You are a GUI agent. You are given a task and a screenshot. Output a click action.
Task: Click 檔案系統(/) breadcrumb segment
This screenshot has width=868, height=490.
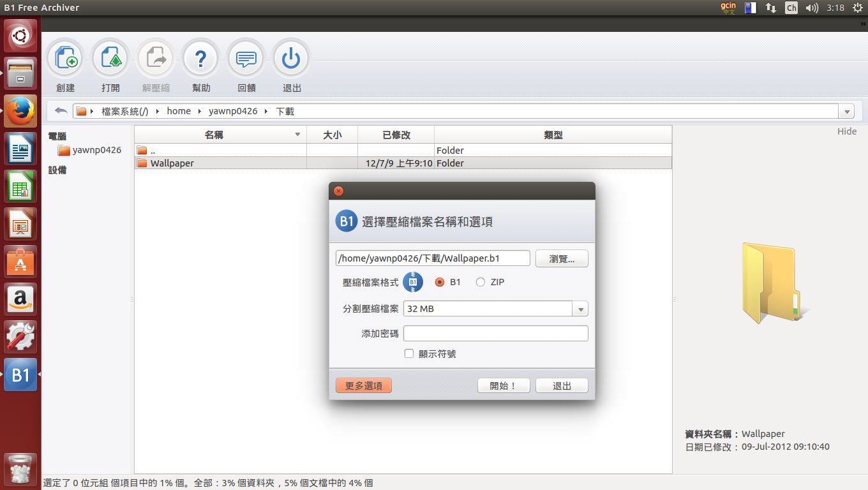(125, 111)
